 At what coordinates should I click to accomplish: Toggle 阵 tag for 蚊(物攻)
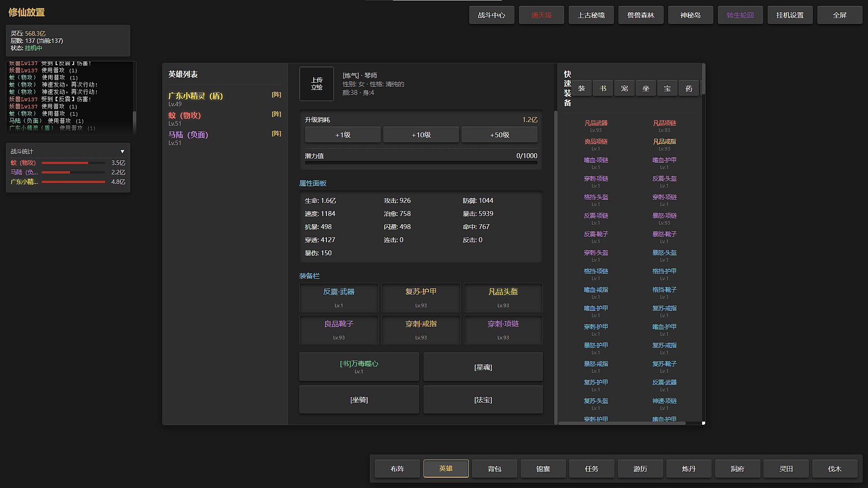[276, 114]
